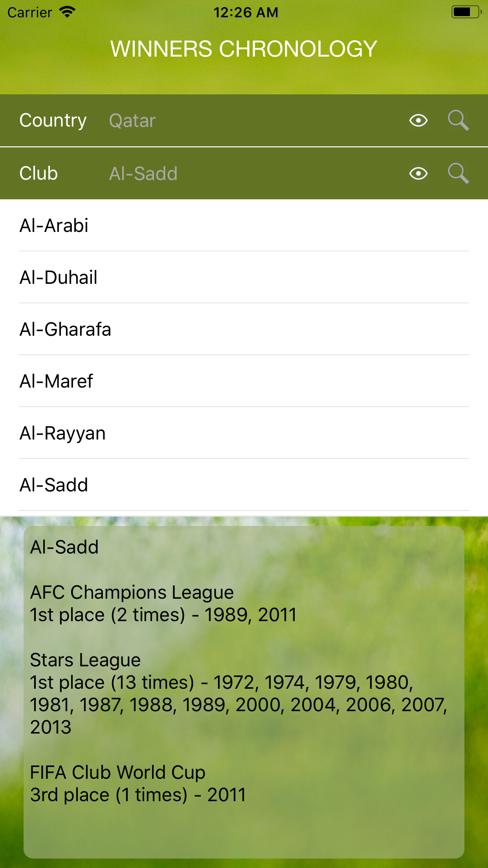The image size is (488, 868).
Task: Tap the AFC Champions League result entry
Action: (163, 603)
